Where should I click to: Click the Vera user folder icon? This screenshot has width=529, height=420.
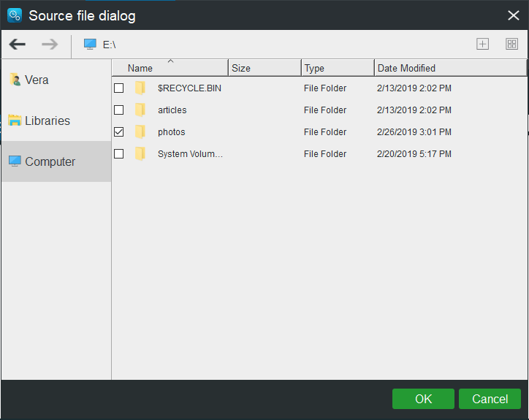[x=15, y=80]
